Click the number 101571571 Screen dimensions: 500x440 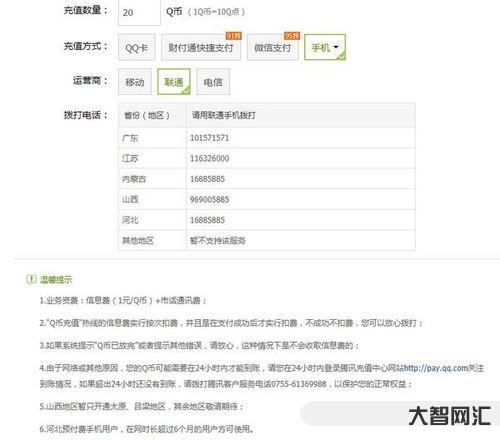(209, 138)
